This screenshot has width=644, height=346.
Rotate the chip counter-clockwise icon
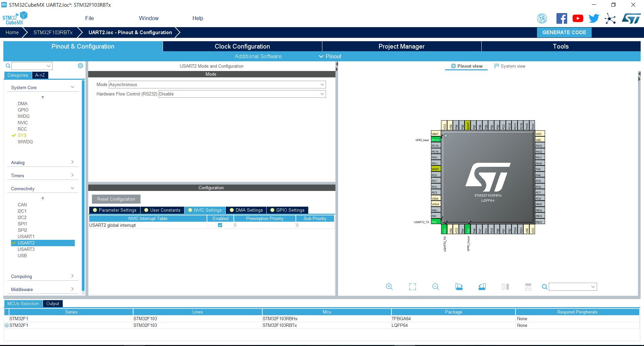[x=482, y=287]
